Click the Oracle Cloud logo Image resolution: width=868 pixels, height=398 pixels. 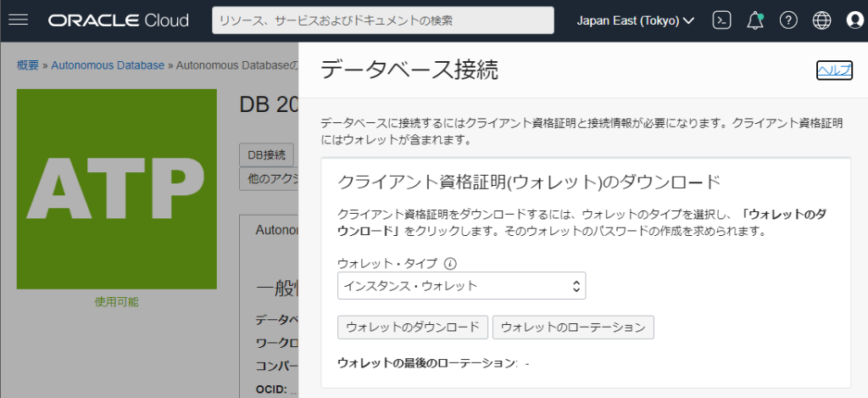[x=119, y=20]
